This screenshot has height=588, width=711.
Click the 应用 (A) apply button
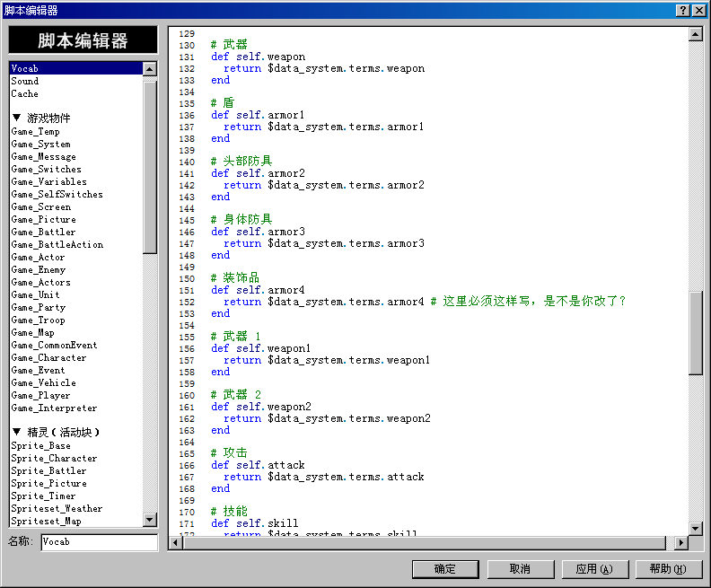coord(594,569)
